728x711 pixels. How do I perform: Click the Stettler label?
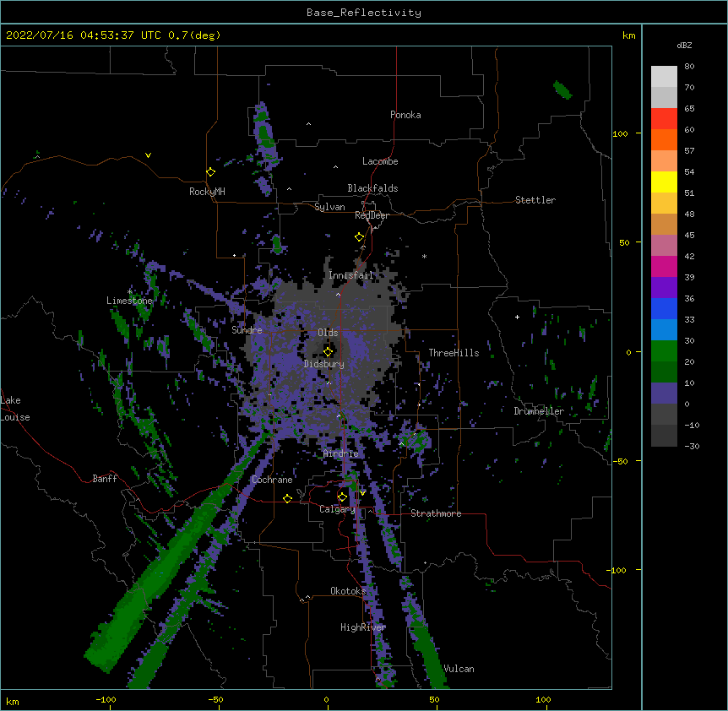click(535, 200)
